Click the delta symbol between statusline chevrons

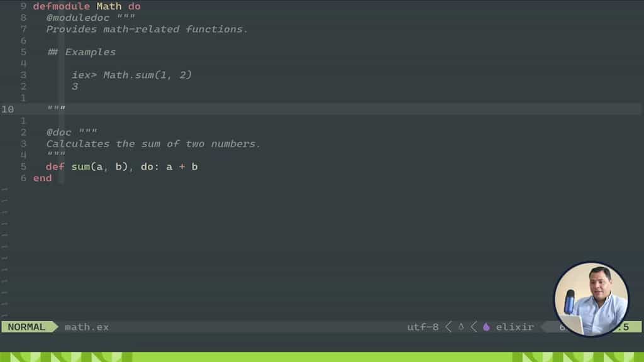coord(460,327)
